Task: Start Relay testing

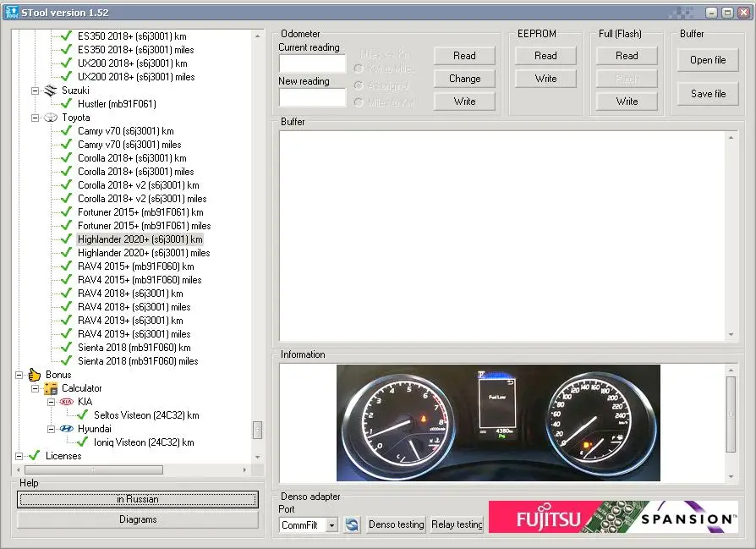Action: click(x=457, y=524)
